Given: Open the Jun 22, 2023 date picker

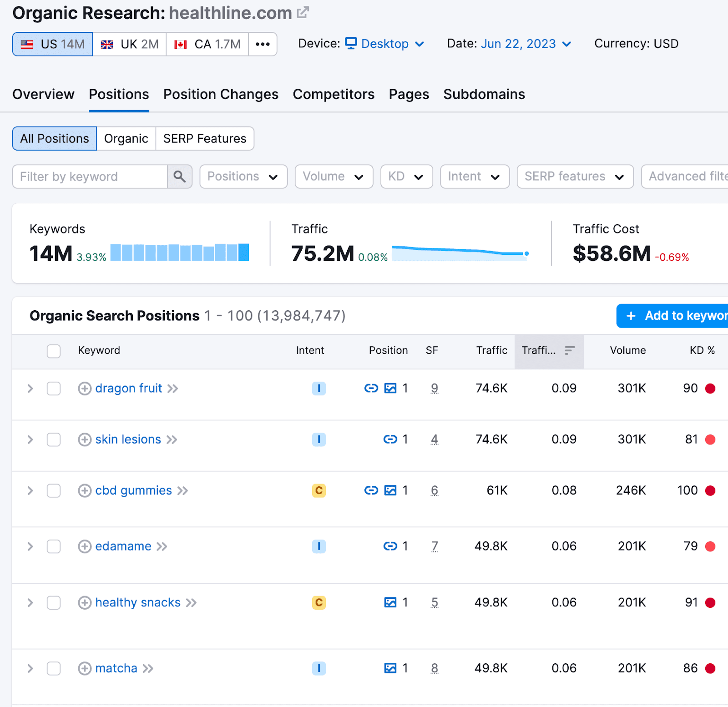Looking at the screenshot, I should [x=518, y=44].
